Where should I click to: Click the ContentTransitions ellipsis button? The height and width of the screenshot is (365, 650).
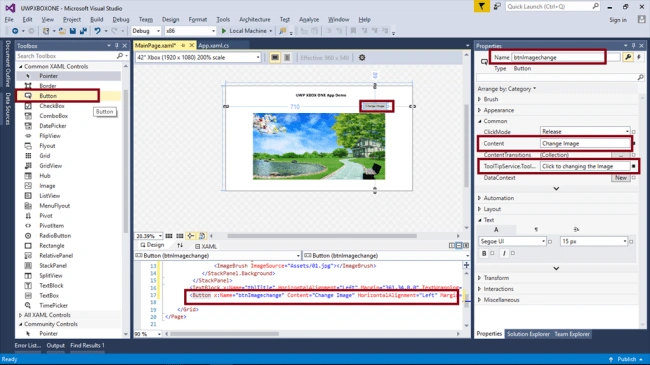tap(621, 155)
